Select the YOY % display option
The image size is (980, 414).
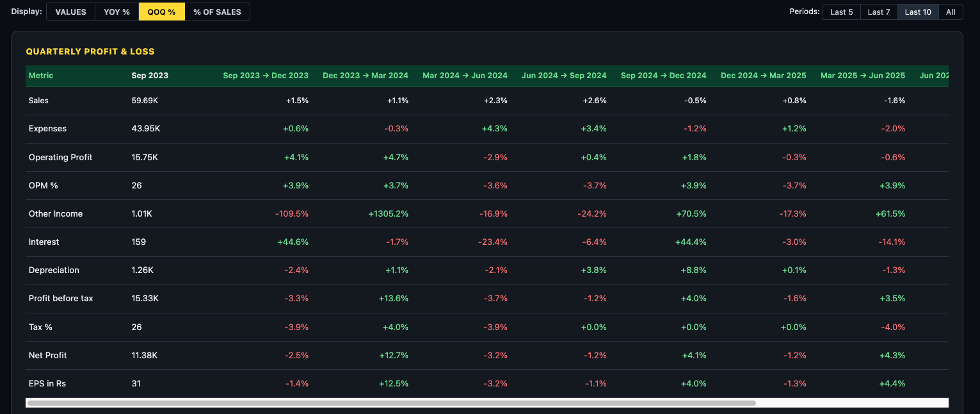[x=116, y=11]
